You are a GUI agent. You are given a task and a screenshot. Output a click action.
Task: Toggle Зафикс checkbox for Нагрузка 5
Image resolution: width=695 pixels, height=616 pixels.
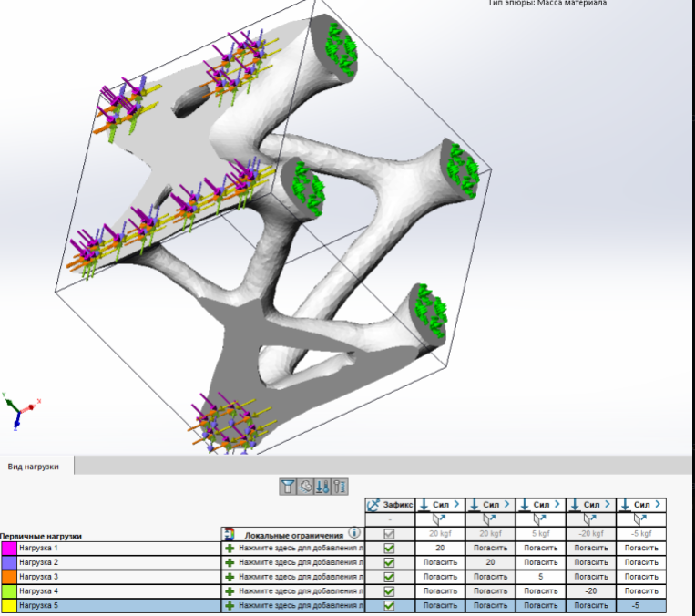389,606
